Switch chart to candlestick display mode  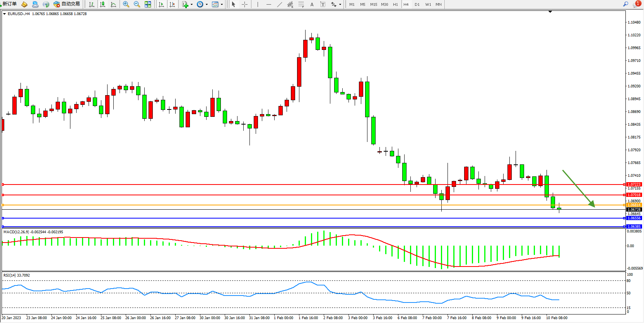click(102, 4)
